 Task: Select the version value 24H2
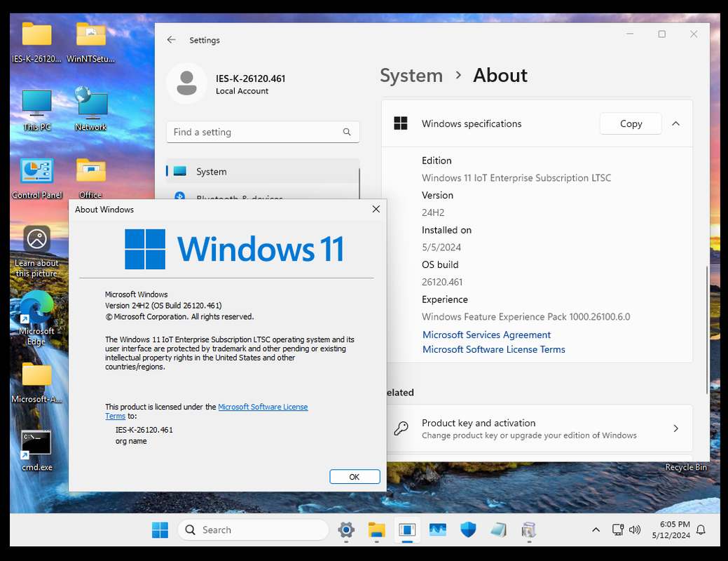[433, 213]
